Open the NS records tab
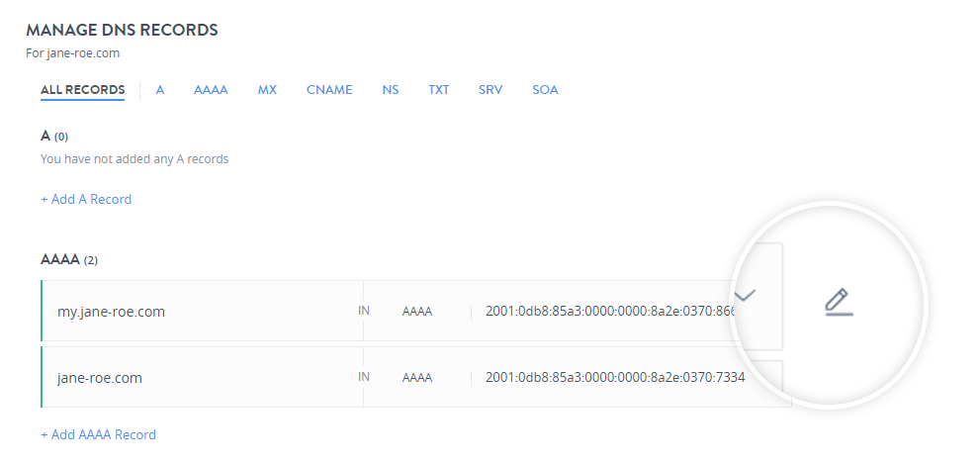Image resolution: width=980 pixels, height=467 pixels. [x=391, y=90]
